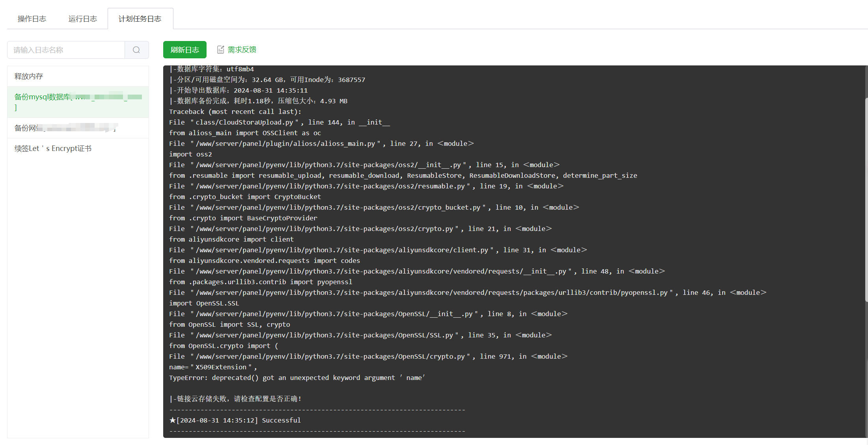Click the 'import oss2' log line

click(190, 154)
